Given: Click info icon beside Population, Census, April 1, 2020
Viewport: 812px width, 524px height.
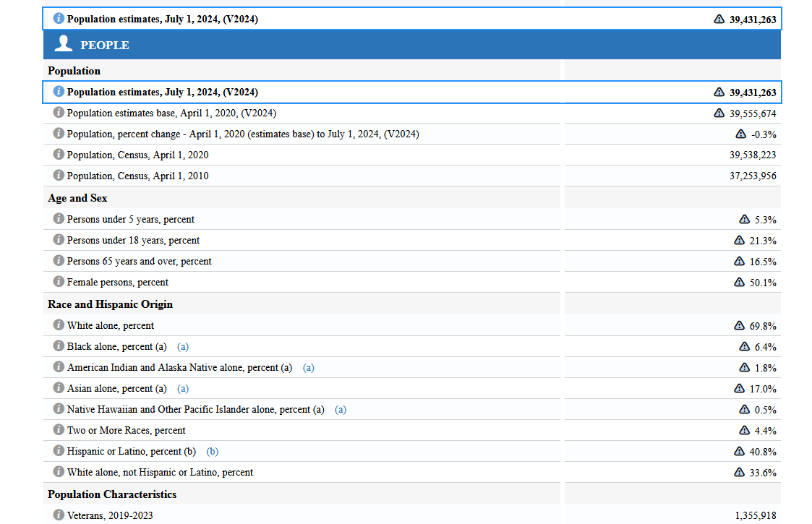Looking at the screenshot, I should coord(59,155).
